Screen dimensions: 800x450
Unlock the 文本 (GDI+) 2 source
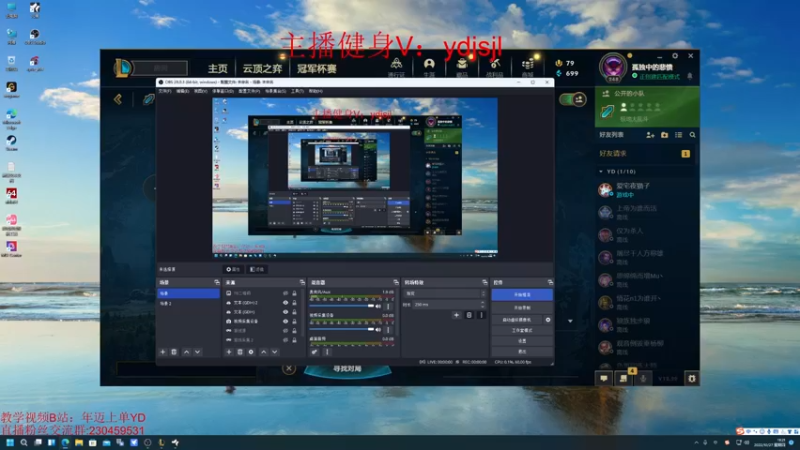tap(294, 303)
